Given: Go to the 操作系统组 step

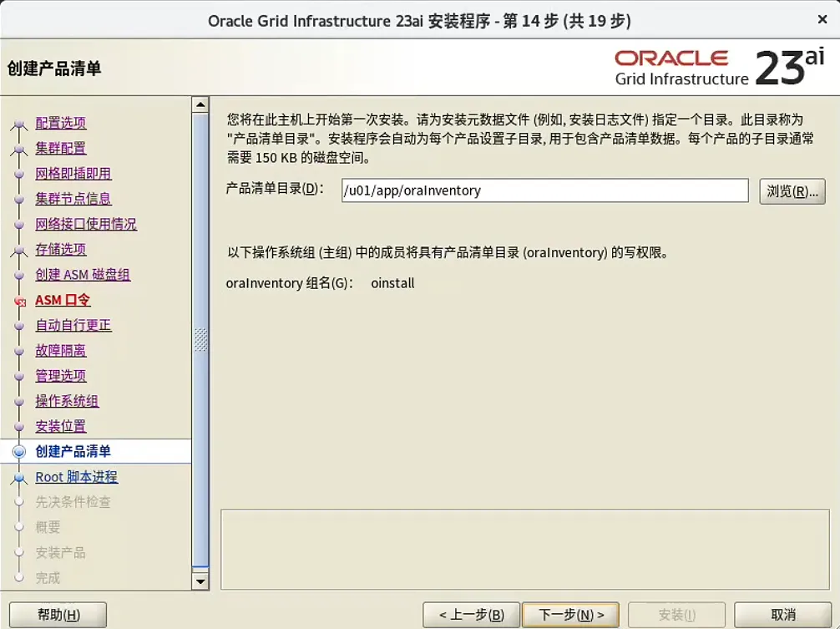Looking at the screenshot, I should click(66, 401).
